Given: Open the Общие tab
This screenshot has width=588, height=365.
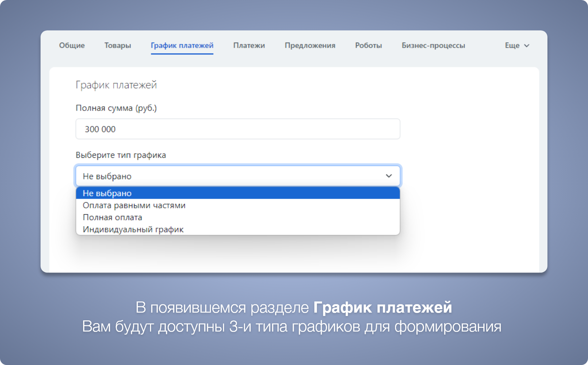Looking at the screenshot, I should coord(72,45).
